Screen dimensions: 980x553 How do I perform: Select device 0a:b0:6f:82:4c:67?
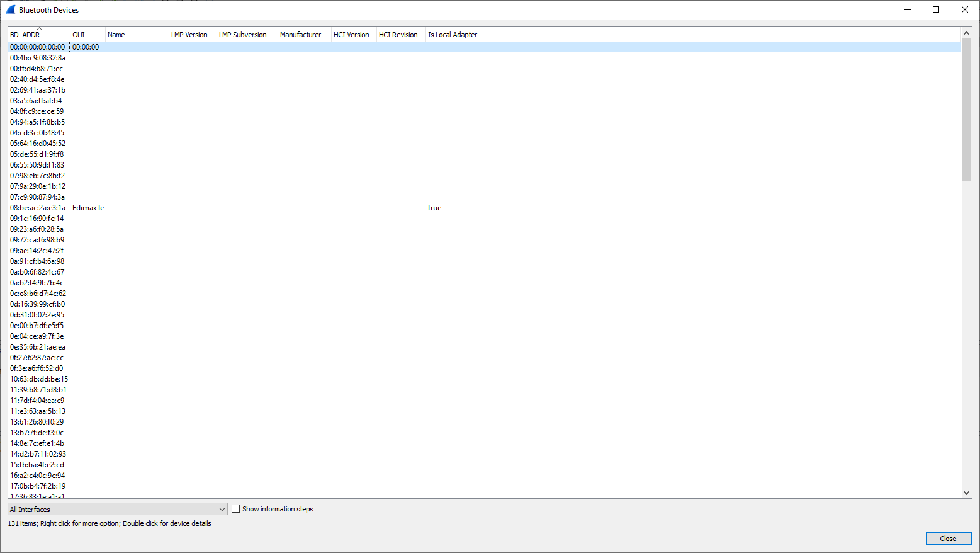[x=37, y=272]
